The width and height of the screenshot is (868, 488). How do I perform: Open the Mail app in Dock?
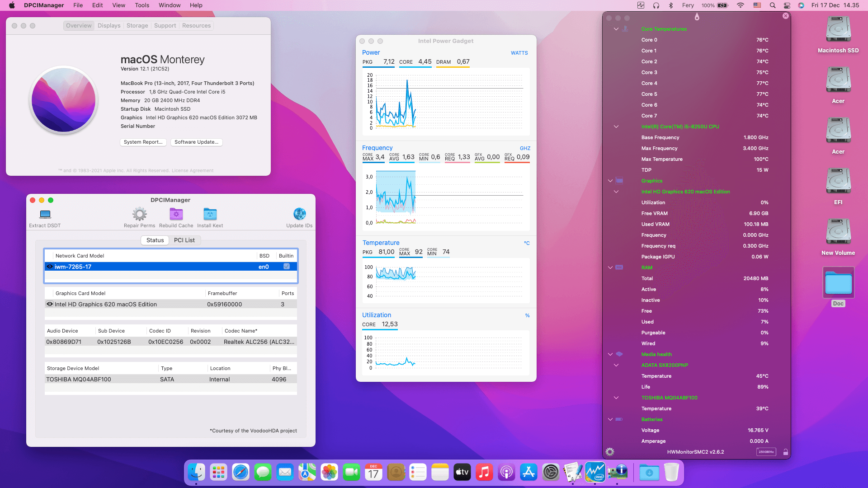click(x=285, y=473)
